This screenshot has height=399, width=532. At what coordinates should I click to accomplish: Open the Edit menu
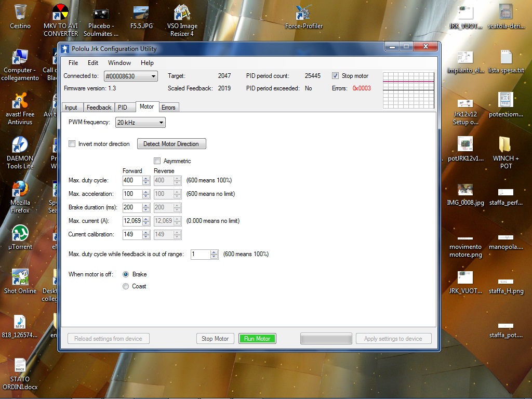point(93,63)
